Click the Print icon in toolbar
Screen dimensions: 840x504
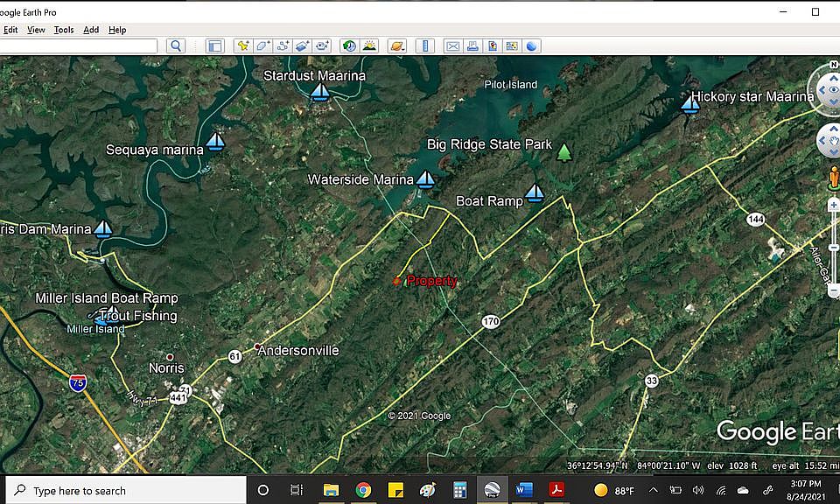point(472,46)
